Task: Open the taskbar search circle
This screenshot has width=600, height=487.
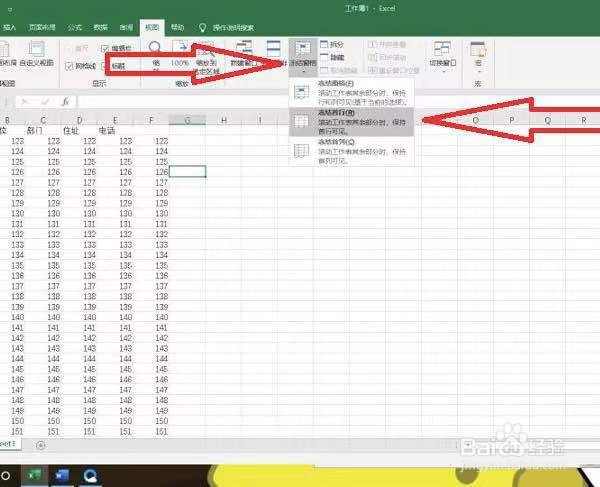Action: coord(5,476)
